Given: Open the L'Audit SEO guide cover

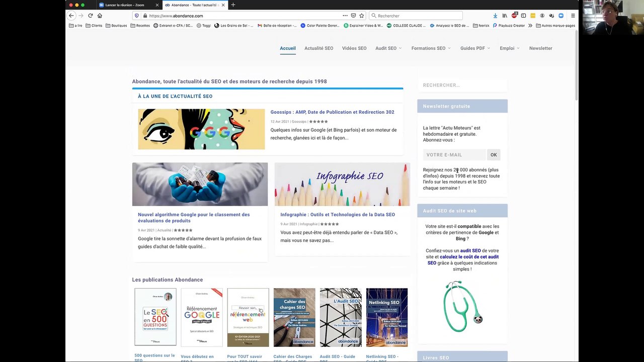Looking at the screenshot, I should pyautogui.click(x=341, y=317).
